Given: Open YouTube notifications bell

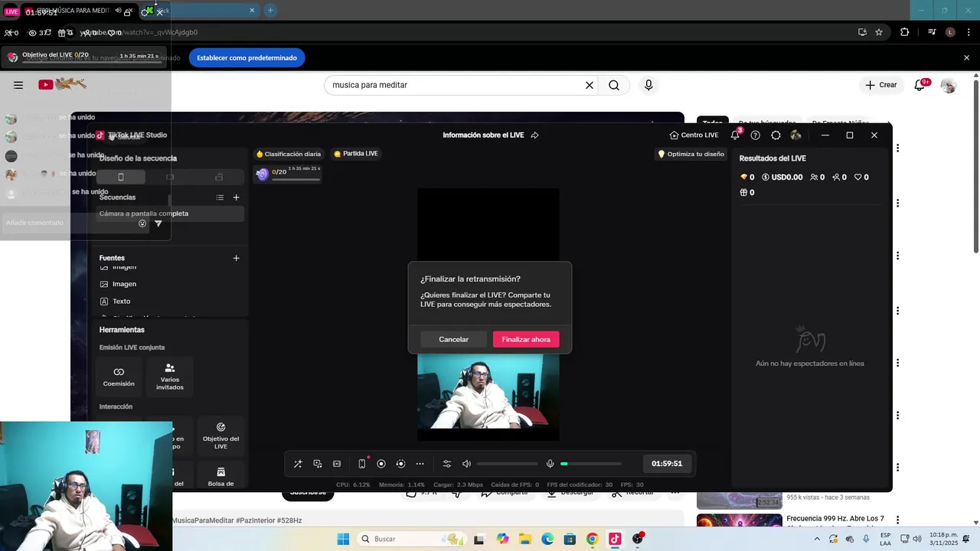Looking at the screenshot, I should [x=920, y=85].
